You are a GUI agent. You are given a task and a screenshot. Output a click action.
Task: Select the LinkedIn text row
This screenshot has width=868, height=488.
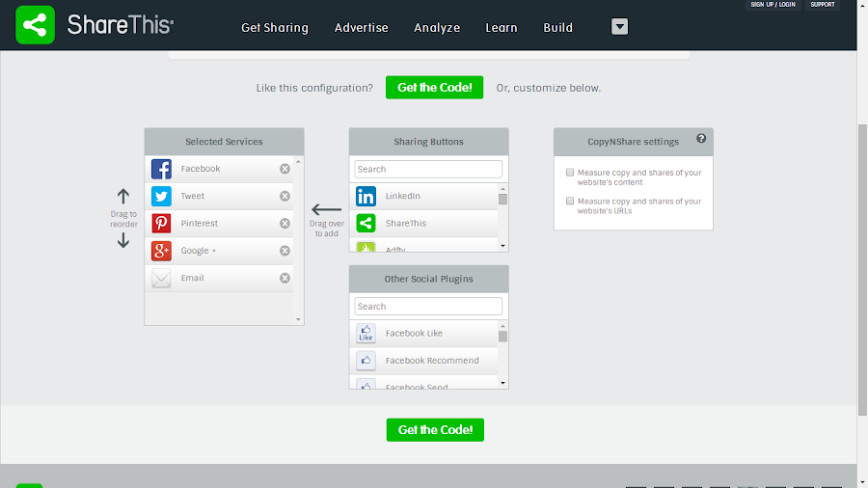coord(423,196)
